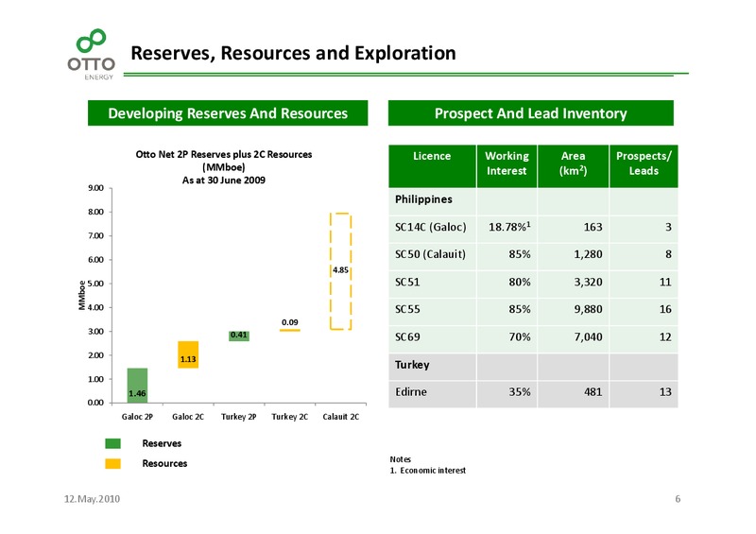Click the 9.00 y-axis value
Viewport: 756px width, 534px height.
[x=95, y=188]
